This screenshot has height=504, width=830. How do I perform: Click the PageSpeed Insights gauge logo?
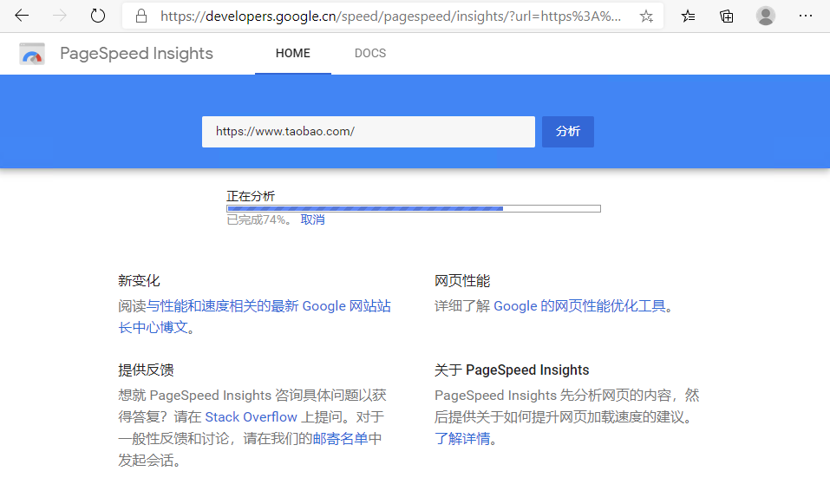pos(32,53)
